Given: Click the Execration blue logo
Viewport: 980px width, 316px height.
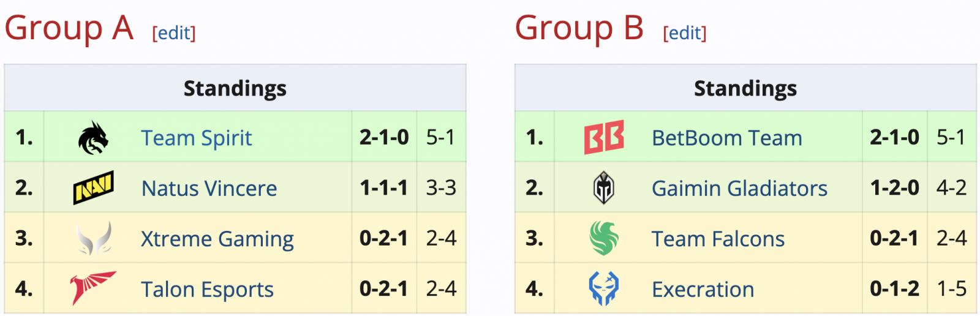Looking at the screenshot, I should (604, 288).
